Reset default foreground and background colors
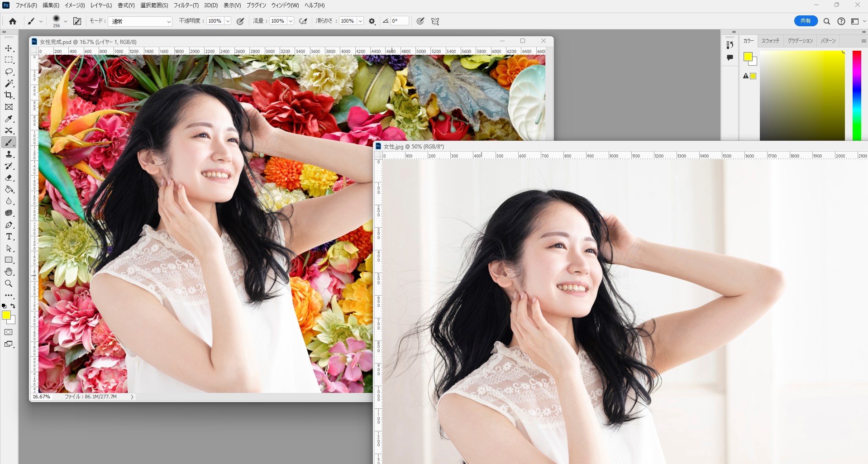This screenshot has width=868, height=464. click(4, 306)
